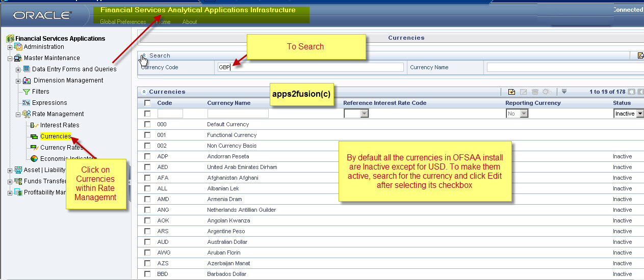Click the Add currency toolbar icon

coord(512,92)
